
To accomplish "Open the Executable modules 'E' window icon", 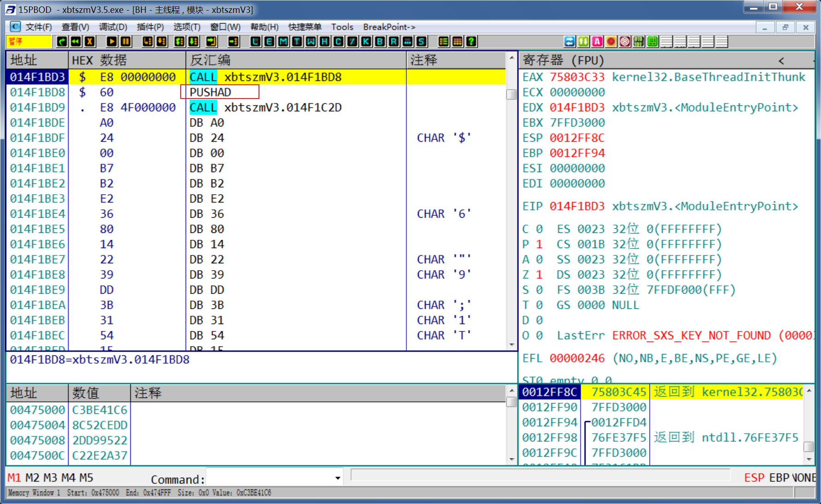I will [x=269, y=42].
